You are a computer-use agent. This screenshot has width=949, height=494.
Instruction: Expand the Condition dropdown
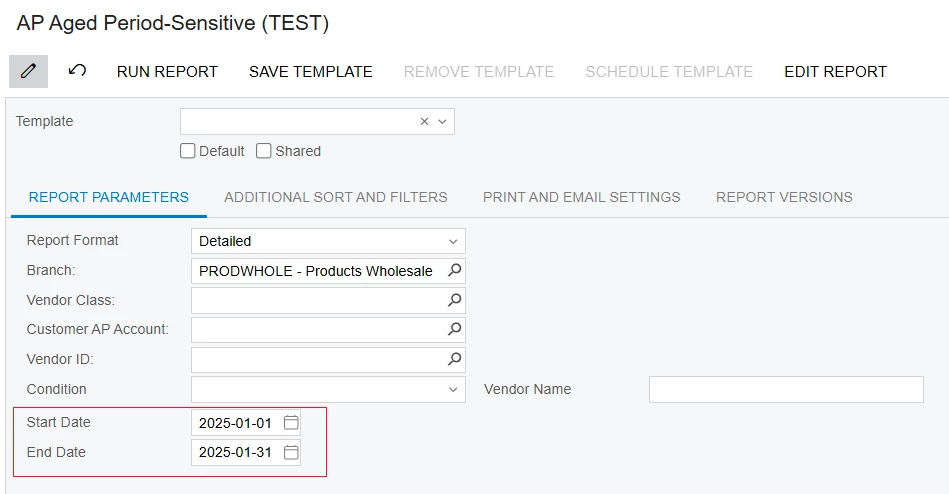[453, 389]
